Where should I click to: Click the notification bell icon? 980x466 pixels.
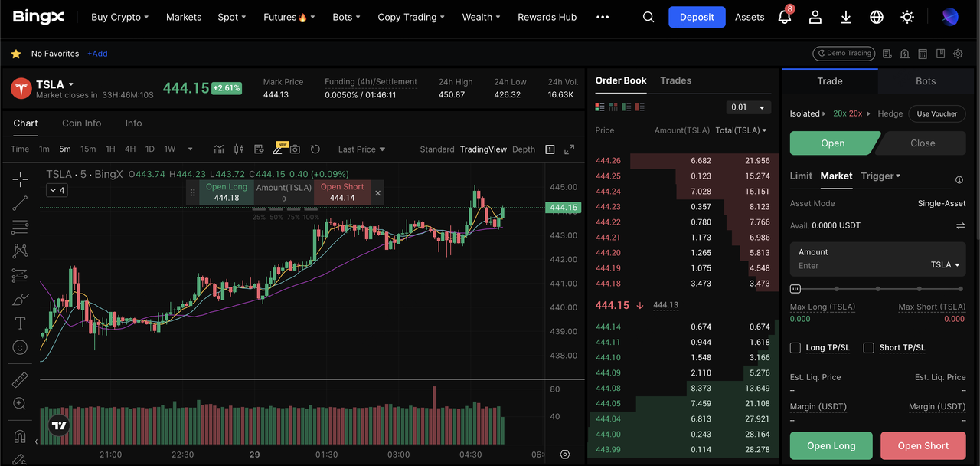pyautogui.click(x=784, y=17)
